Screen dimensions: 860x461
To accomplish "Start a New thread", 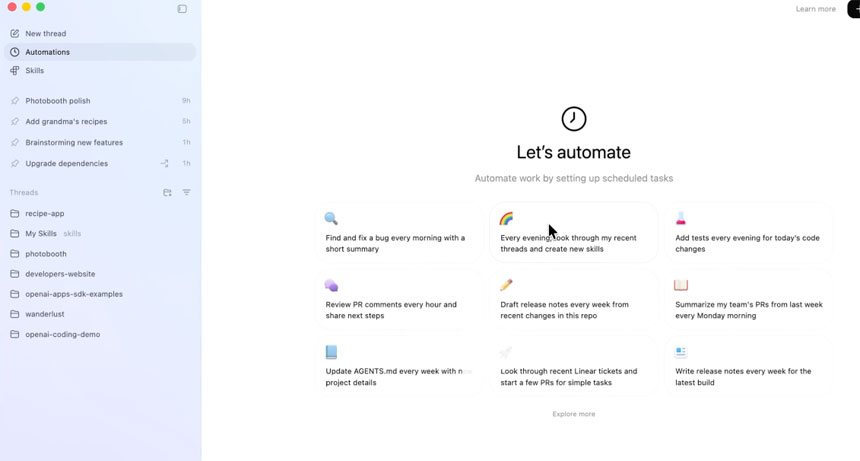I will point(45,33).
